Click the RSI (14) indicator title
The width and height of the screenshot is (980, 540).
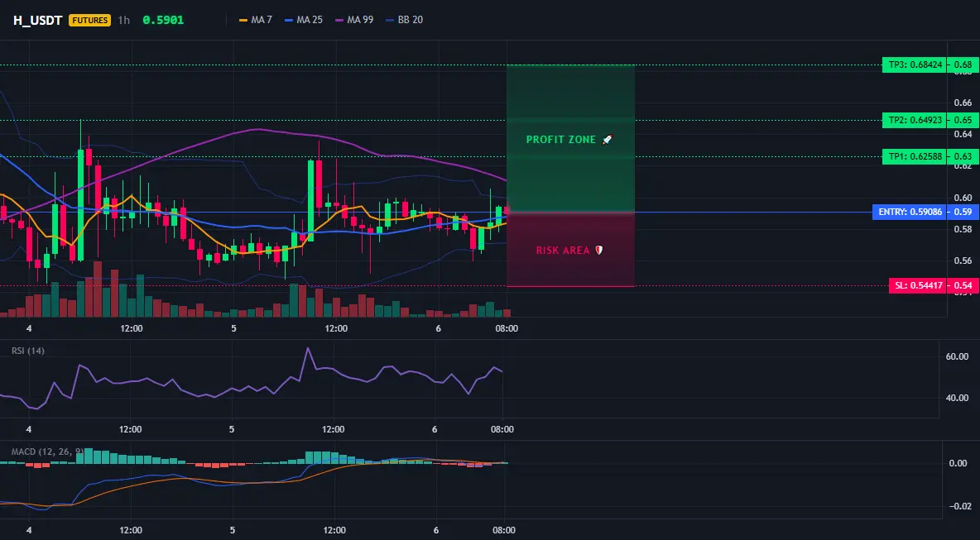coord(28,351)
